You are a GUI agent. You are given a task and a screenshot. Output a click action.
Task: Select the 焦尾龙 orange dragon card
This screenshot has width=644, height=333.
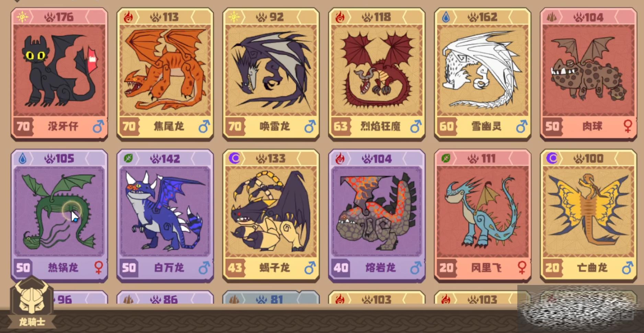[165, 74]
